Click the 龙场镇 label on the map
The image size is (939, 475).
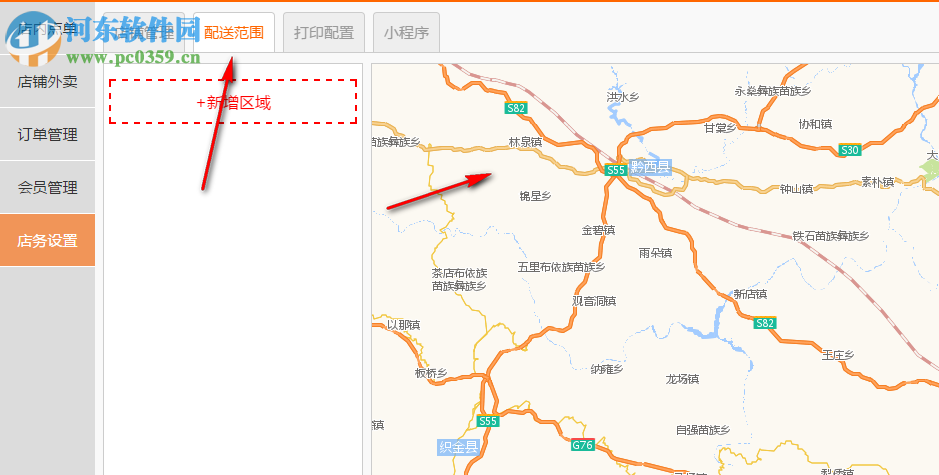pyautogui.click(x=682, y=379)
